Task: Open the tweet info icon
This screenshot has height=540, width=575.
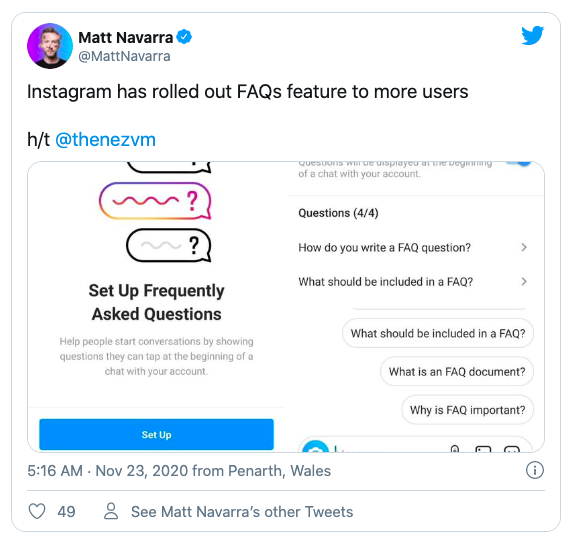Action: coord(535,470)
